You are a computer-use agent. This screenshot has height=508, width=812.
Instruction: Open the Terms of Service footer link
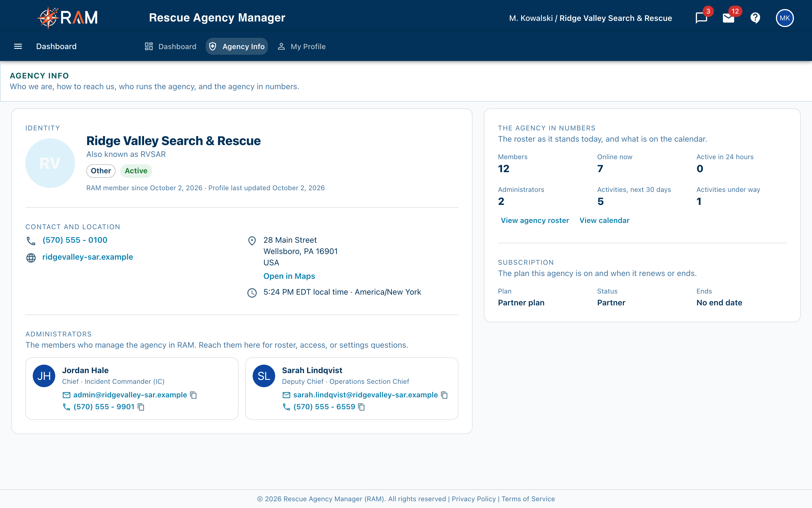pyautogui.click(x=528, y=499)
